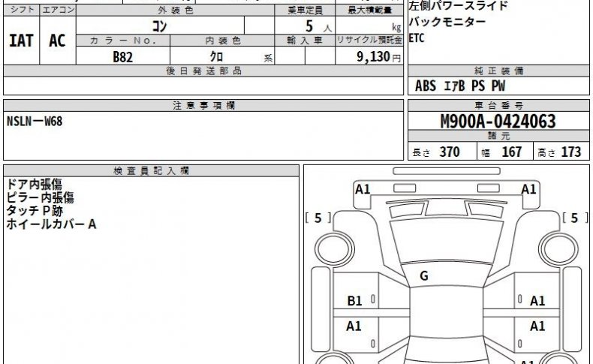Select exterior color value コン
The image size is (593, 364).
pos(159,26)
